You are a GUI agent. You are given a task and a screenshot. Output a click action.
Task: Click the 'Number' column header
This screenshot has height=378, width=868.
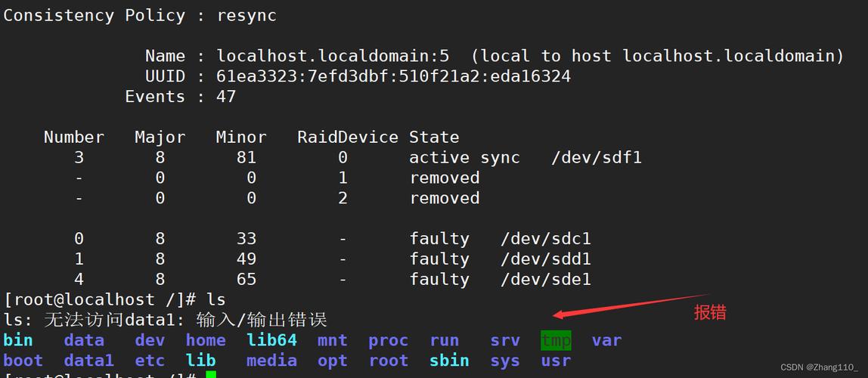[x=73, y=138]
